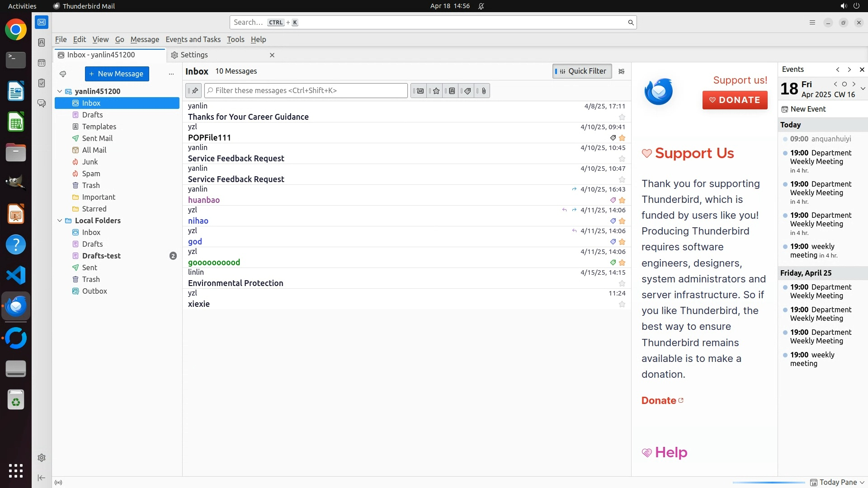Click the folder pane options ellipsis

click(171, 74)
